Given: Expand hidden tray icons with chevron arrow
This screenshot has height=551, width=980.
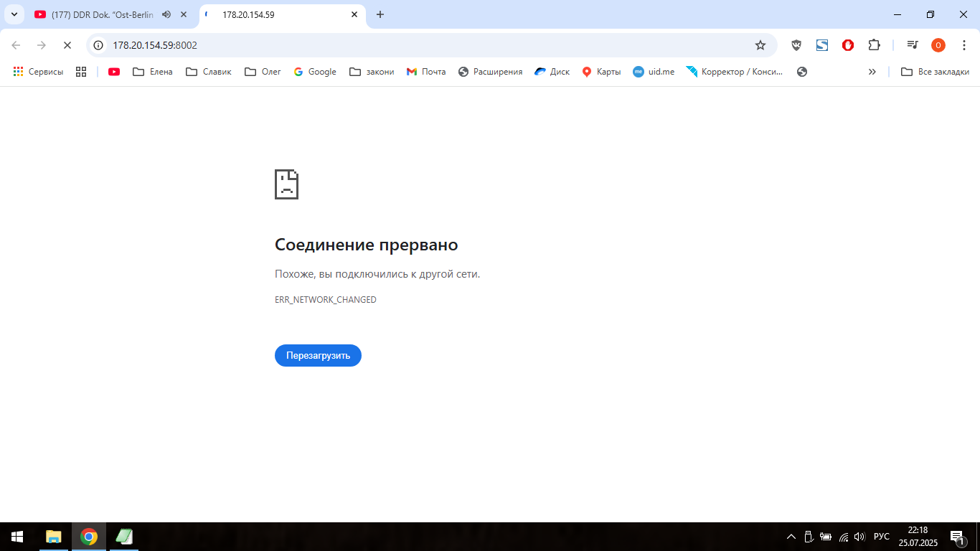Looking at the screenshot, I should pyautogui.click(x=791, y=536).
